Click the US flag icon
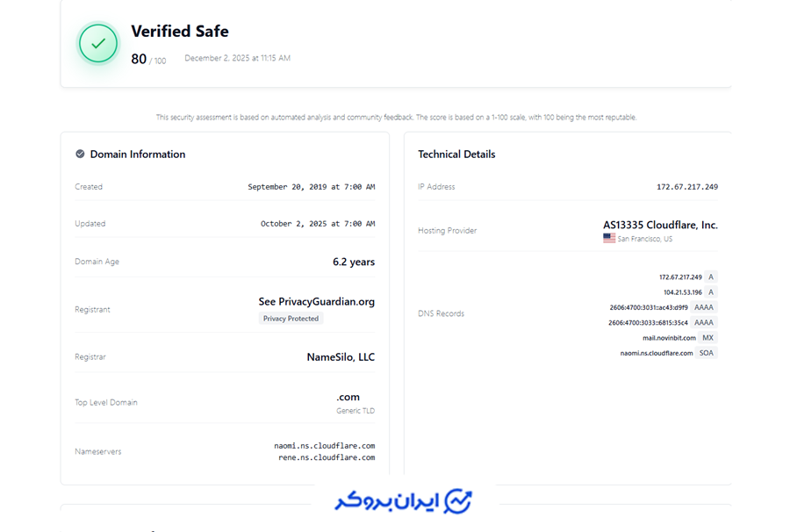Viewport: 790px width, 532px height. (x=609, y=238)
